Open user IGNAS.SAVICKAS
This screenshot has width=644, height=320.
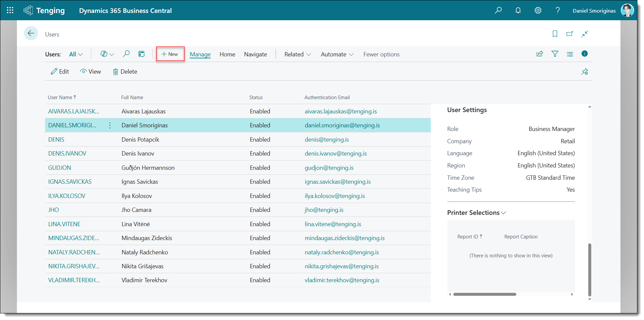[x=70, y=182]
